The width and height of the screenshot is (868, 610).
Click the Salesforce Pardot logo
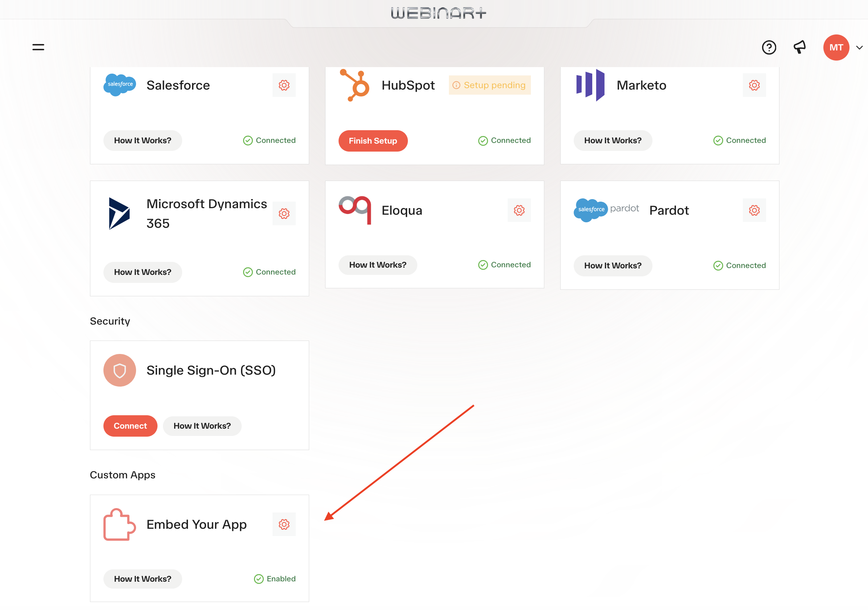[606, 210]
